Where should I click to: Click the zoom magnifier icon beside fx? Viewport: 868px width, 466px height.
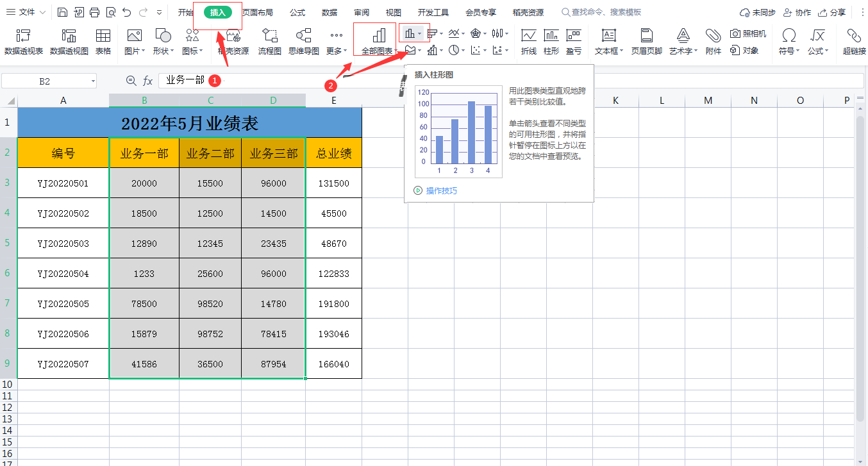[x=131, y=80]
